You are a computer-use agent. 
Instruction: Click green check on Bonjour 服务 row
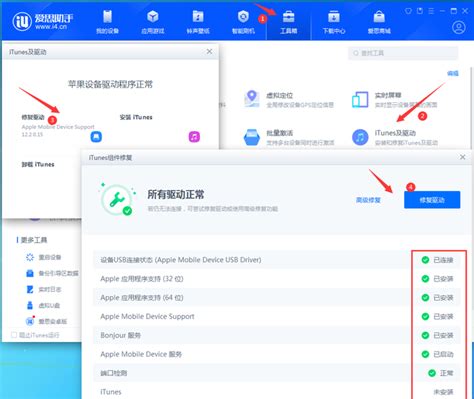pos(425,335)
